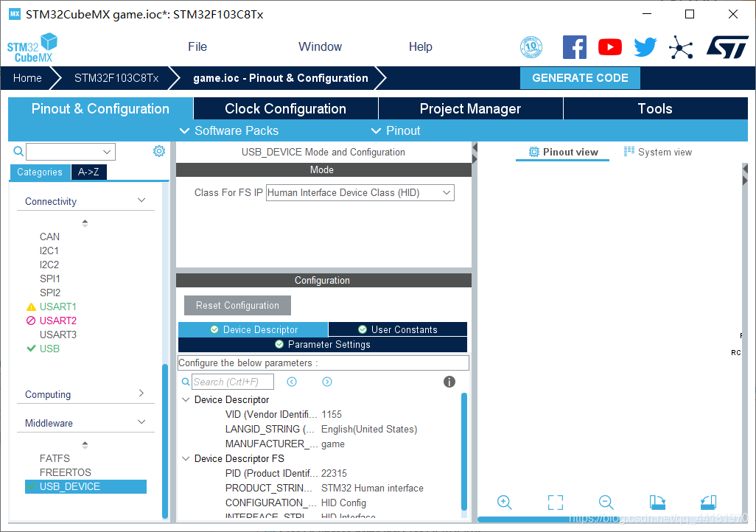Sort the Middleware list arrow
The image size is (756, 532).
click(x=85, y=445)
